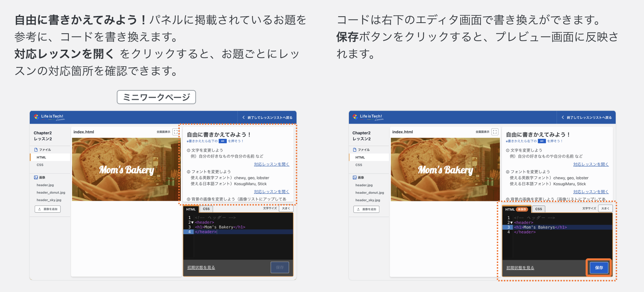Click index.html title in left screenshot
Image resolution: width=644 pixels, height=292 pixels.
pos(84,132)
